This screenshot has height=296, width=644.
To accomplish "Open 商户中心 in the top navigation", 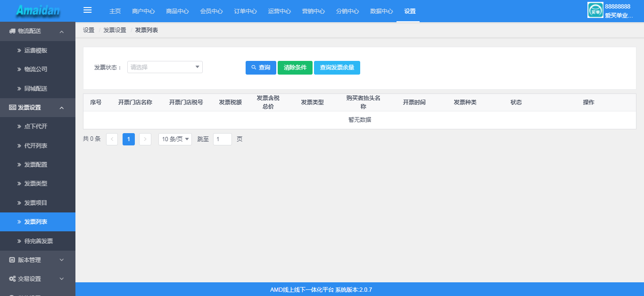I will coord(143,11).
